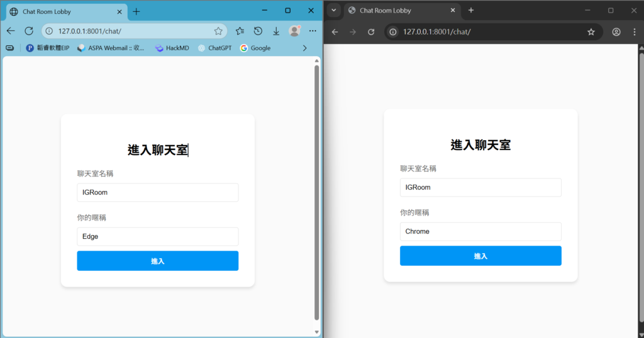Open Edge browsing history icon
Screen dimensions: 644x338
[258, 31]
